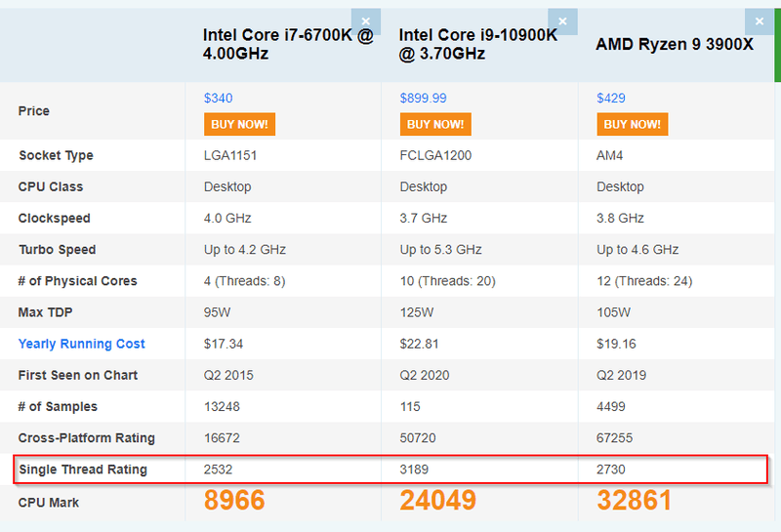Open the Yearly Running Cost link
Screen dimensions: 781x532
[81, 344]
